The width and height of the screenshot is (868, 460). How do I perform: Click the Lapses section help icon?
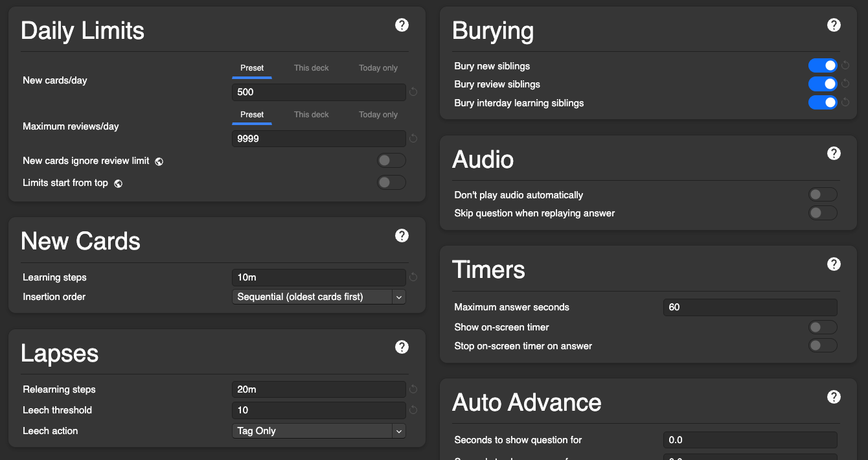pyautogui.click(x=402, y=347)
